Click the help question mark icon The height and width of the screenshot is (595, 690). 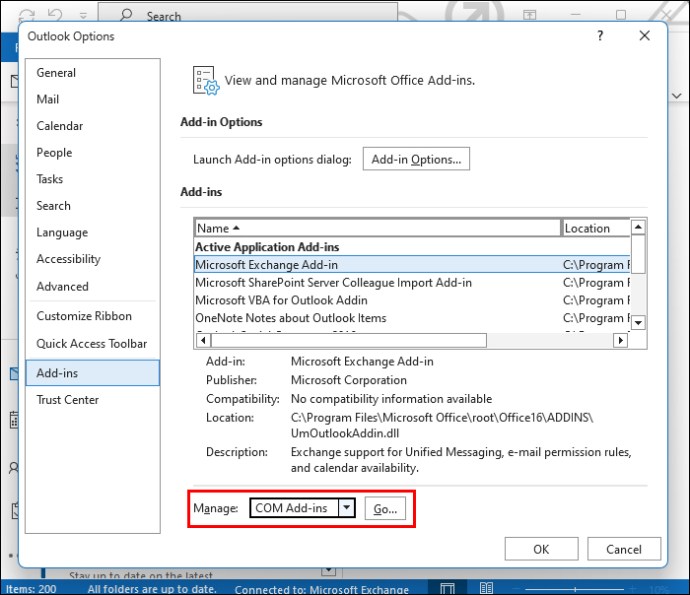tap(600, 36)
